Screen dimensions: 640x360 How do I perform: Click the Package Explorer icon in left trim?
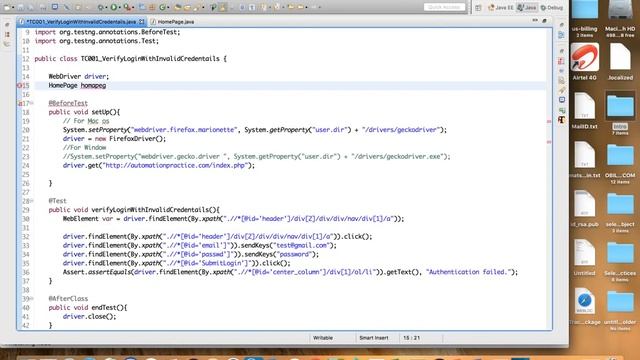[7, 35]
